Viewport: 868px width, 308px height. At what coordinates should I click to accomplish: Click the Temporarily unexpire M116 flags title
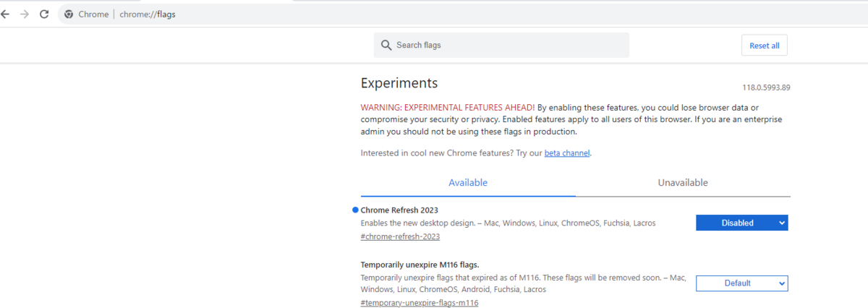coord(420,265)
